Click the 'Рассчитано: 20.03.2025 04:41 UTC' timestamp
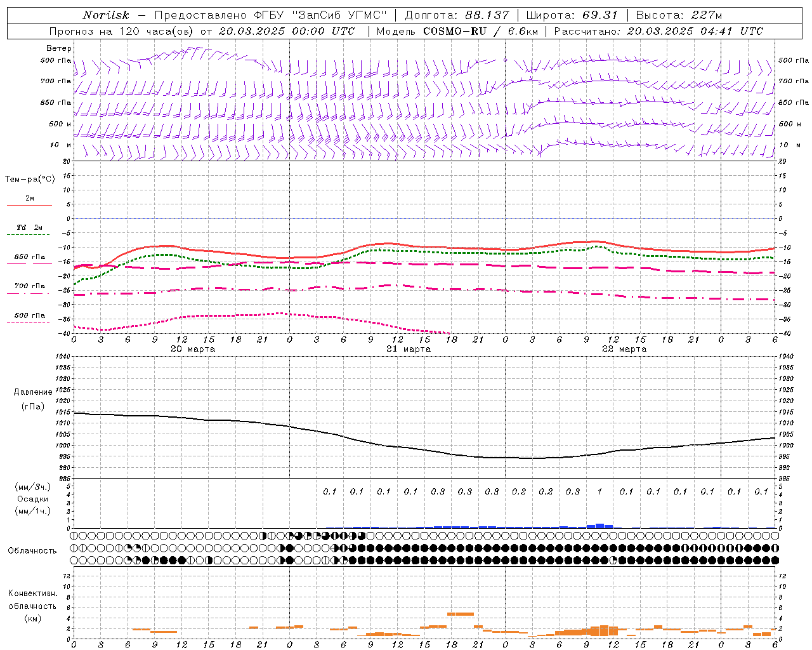This screenshot has width=812, height=650. tap(658, 31)
